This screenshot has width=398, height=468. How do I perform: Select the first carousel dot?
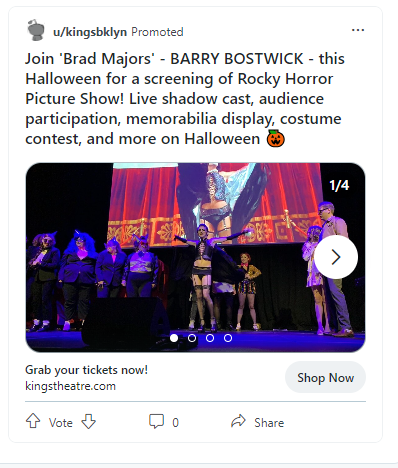coord(174,338)
